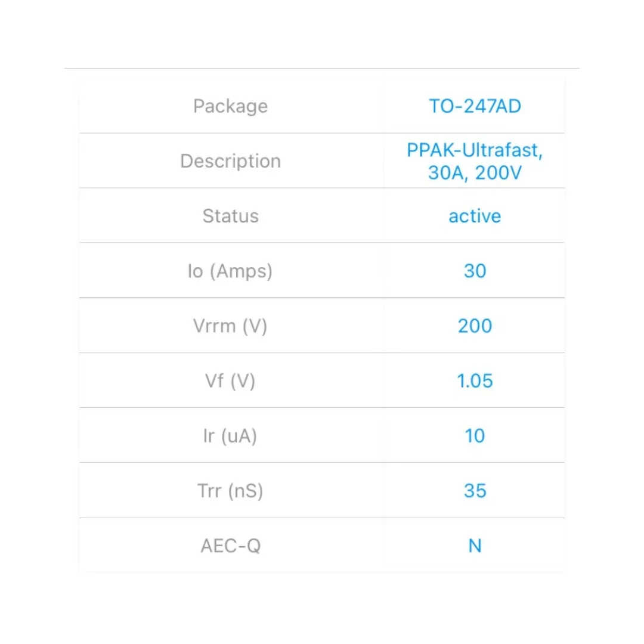Select the Ir value 10
The height and width of the screenshot is (644, 644).
tap(475, 435)
